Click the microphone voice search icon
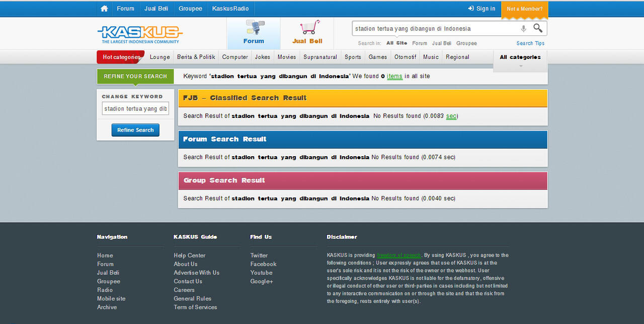 [524, 29]
